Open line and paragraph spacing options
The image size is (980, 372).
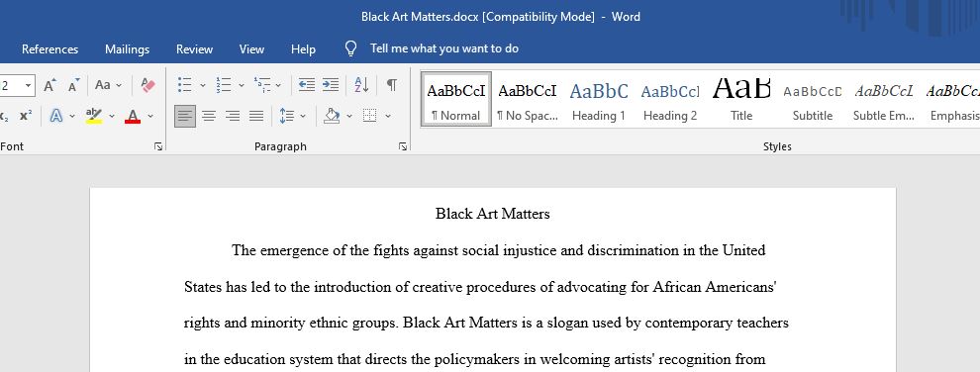point(287,116)
